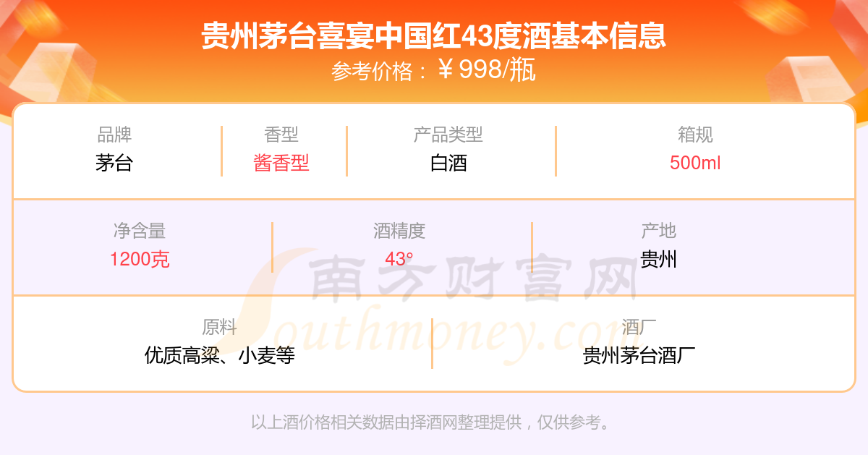Open the red 酱香型 link
The image size is (868, 455).
(x=281, y=163)
